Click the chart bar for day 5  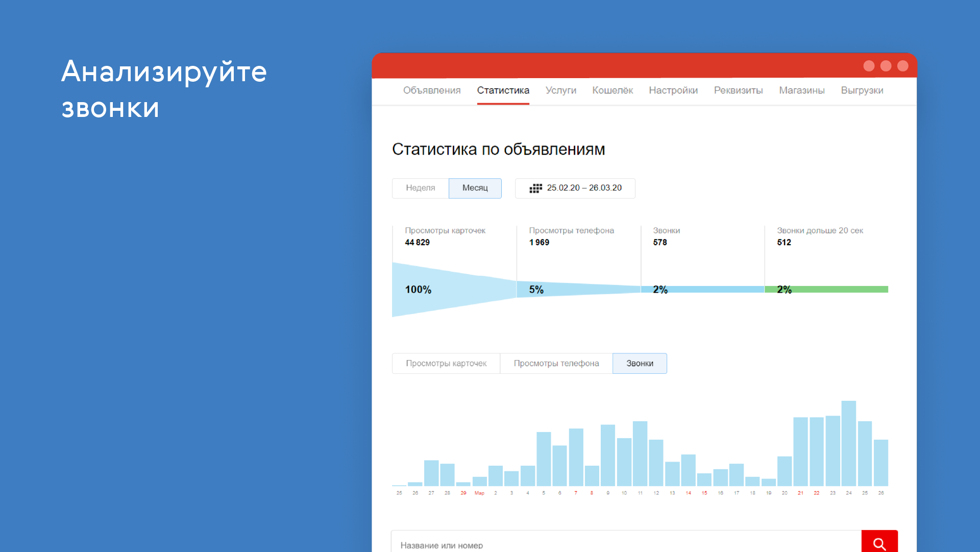(x=544, y=459)
